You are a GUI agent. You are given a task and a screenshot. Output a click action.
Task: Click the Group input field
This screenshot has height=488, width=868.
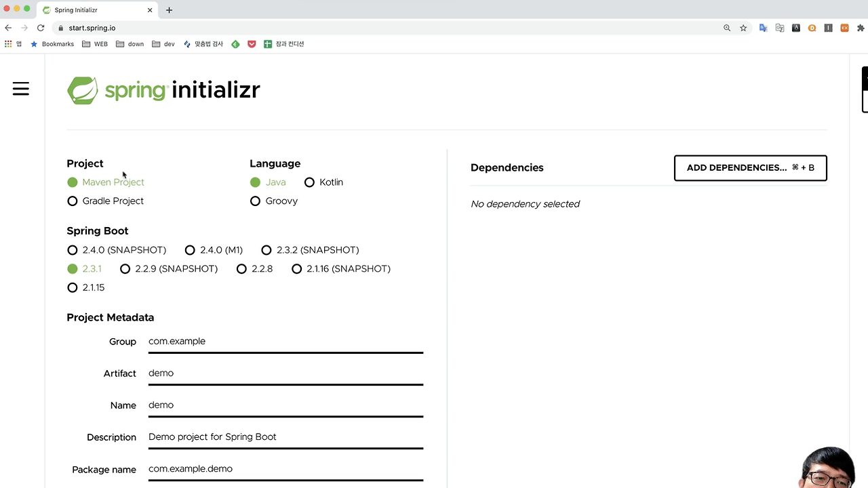pyautogui.click(x=285, y=342)
